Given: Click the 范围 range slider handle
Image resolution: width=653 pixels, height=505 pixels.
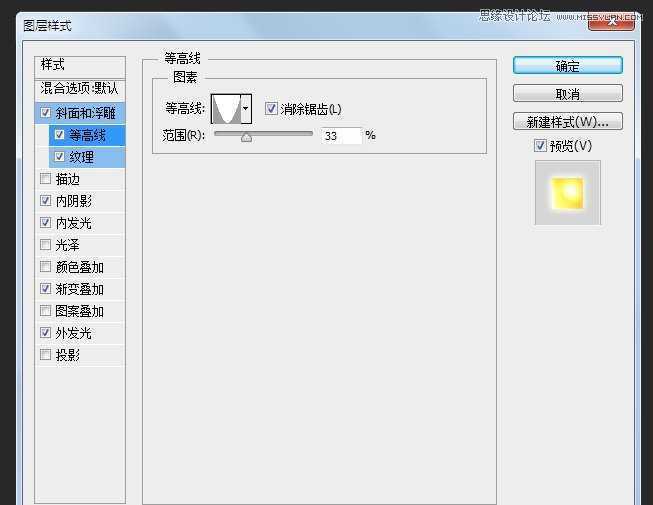Looking at the screenshot, I should 246,137.
